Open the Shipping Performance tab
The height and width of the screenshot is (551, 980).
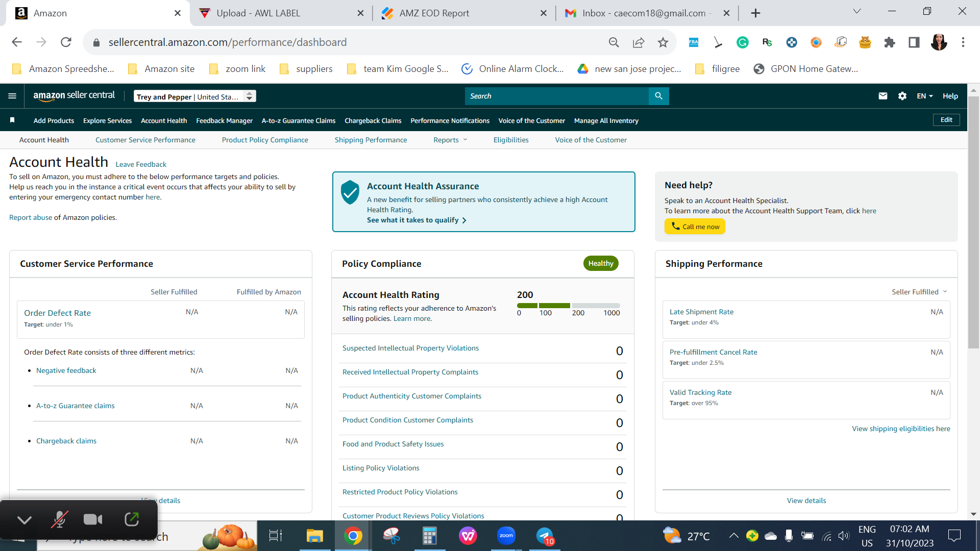tap(371, 140)
